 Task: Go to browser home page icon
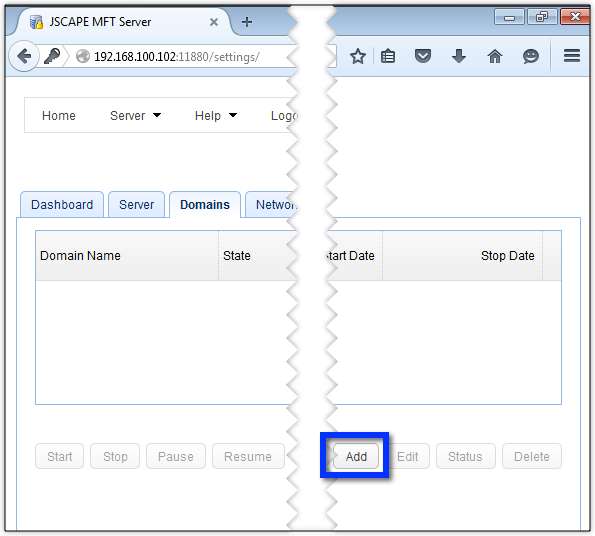pyautogui.click(x=495, y=57)
